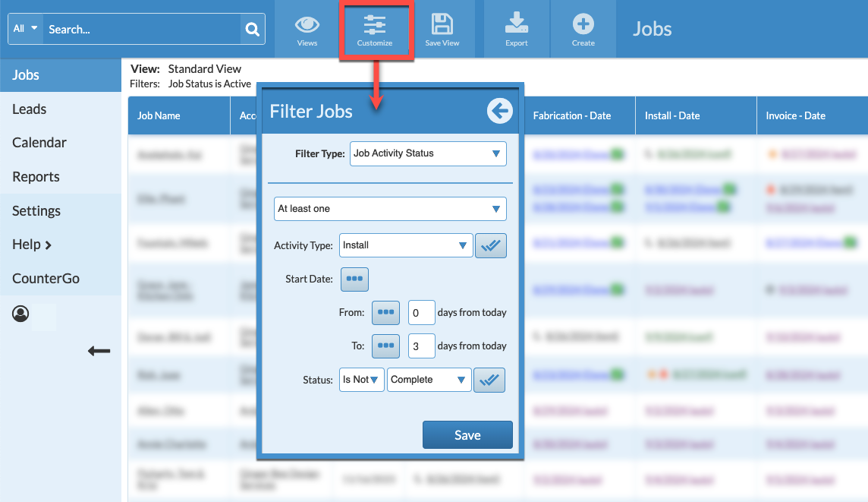This screenshot has height=502, width=868.
Task: Collapse sidebar with the left arrow
Action: [99, 351]
